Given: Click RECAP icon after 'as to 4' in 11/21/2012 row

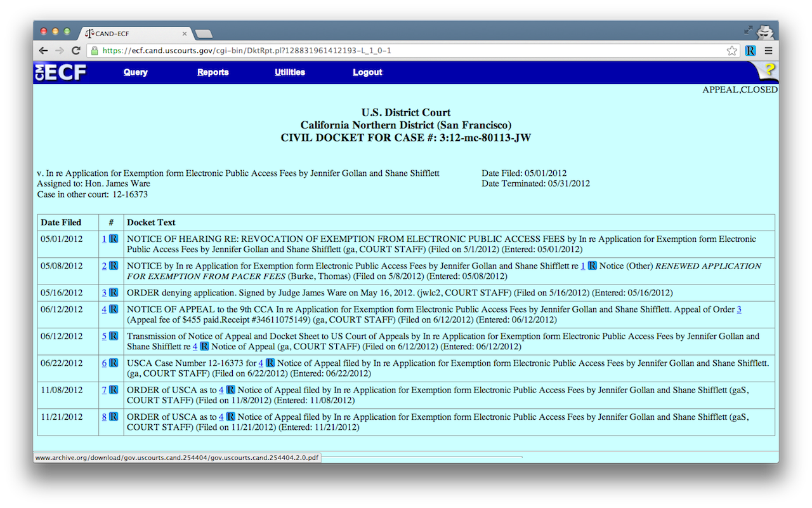Looking at the screenshot, I should pos(231,417).
